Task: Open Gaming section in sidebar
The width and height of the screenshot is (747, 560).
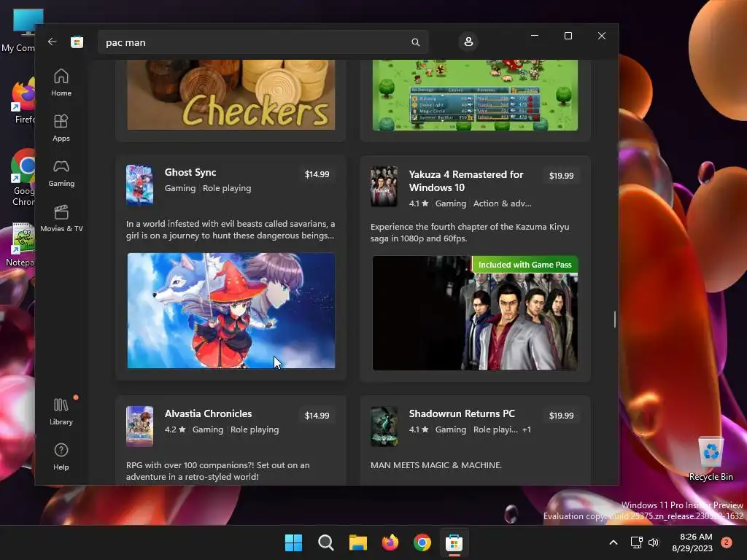Action: pyautogui.click(x=61, y=174)
